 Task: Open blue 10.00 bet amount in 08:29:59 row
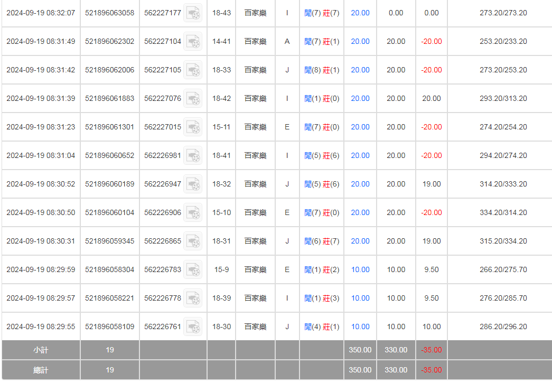coord(360,269)
